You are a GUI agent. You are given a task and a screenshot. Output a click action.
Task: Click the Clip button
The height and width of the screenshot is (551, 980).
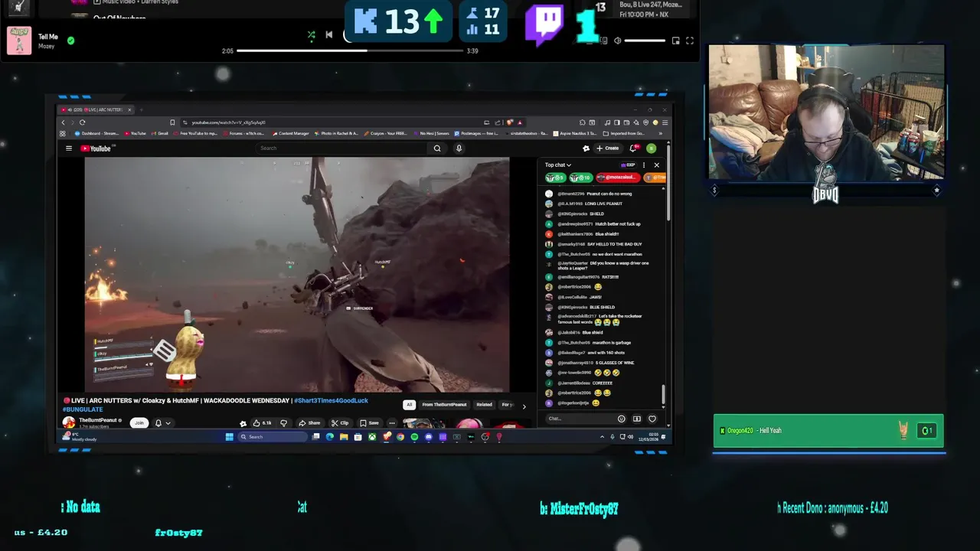tap(340, 423)
